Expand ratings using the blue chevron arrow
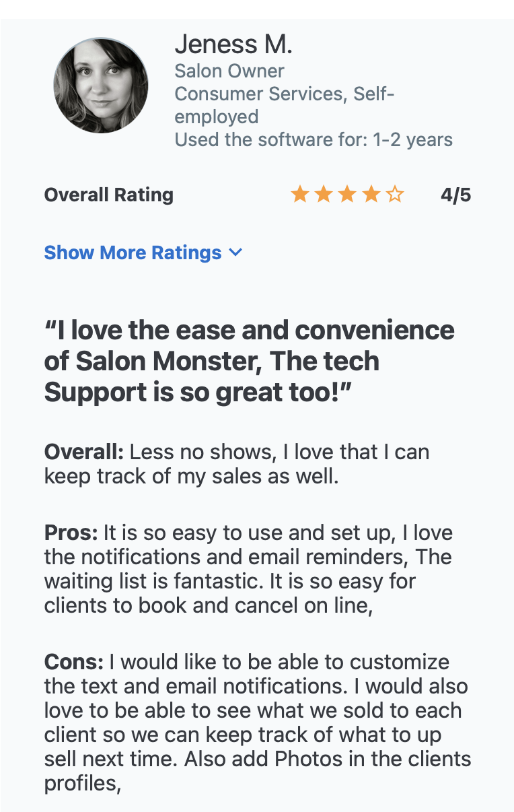514x812 pixels. tap(235, 252)
